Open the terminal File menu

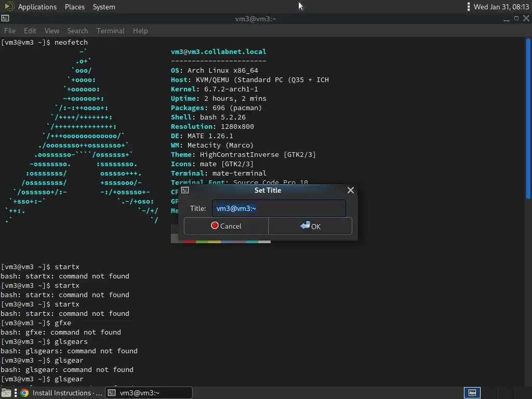click(x=10, y=31)
